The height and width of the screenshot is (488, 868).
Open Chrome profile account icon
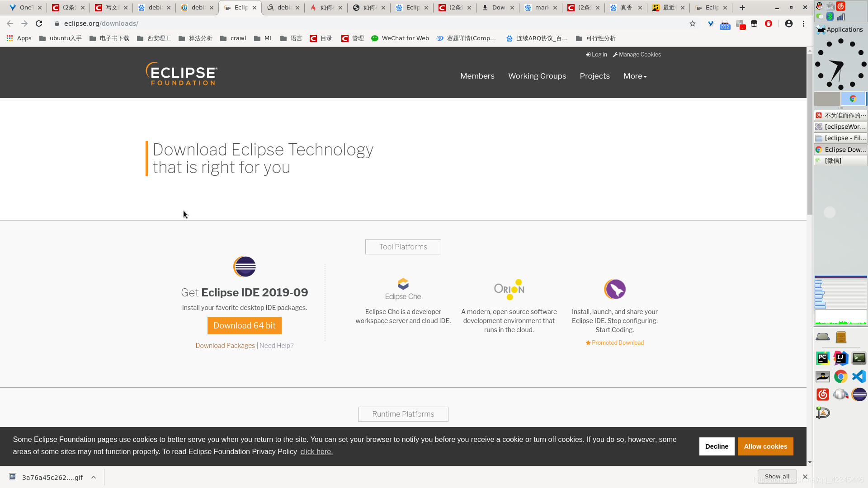tap(789, 23)
